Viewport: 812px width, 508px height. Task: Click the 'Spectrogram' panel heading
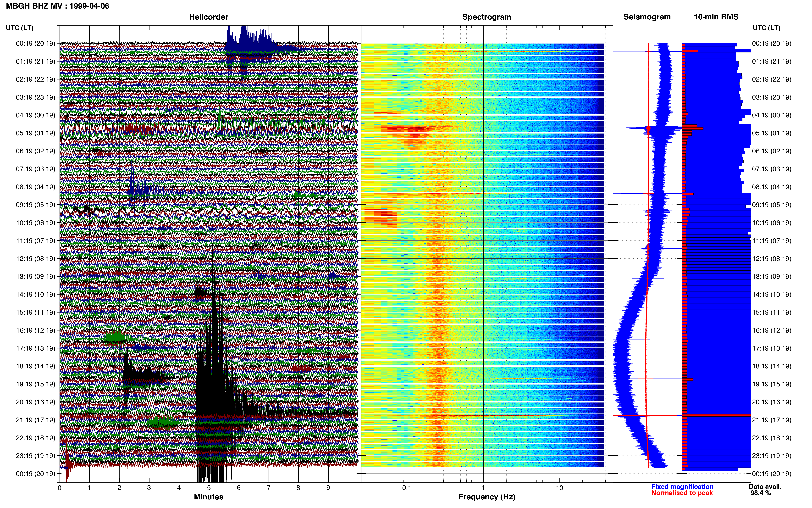point(487,17)
